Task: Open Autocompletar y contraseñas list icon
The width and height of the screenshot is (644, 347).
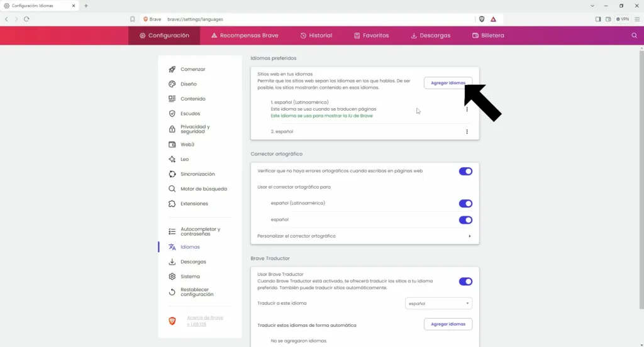Action: click(x=172, y=231)
